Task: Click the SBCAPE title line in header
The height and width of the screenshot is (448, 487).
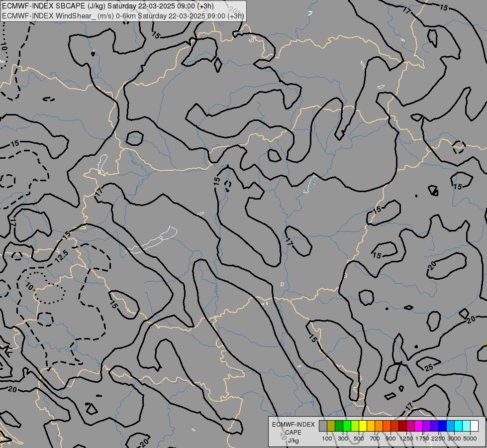Action: (x=108, y=6)
